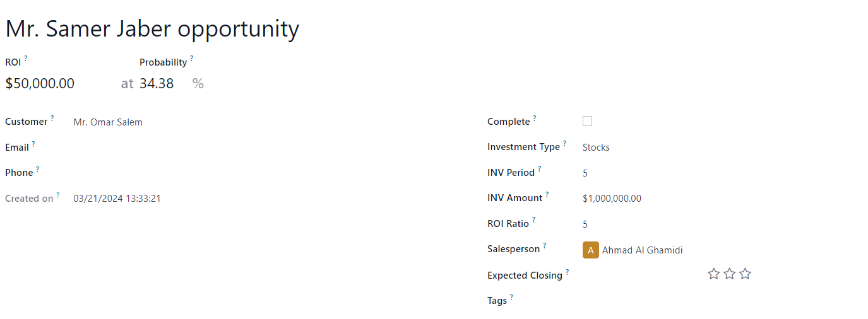Screen dimensions: 868x319
Task: Tick the Complete checkbox
Action: pyautogui.click(x=588, y=121)
